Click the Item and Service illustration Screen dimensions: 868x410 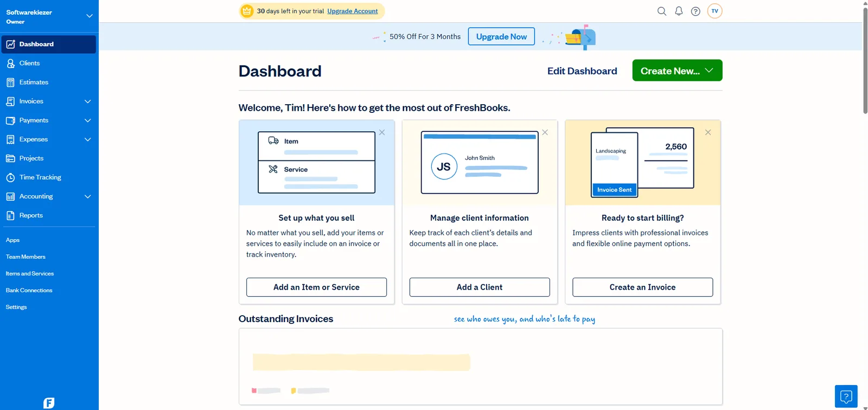316,163
